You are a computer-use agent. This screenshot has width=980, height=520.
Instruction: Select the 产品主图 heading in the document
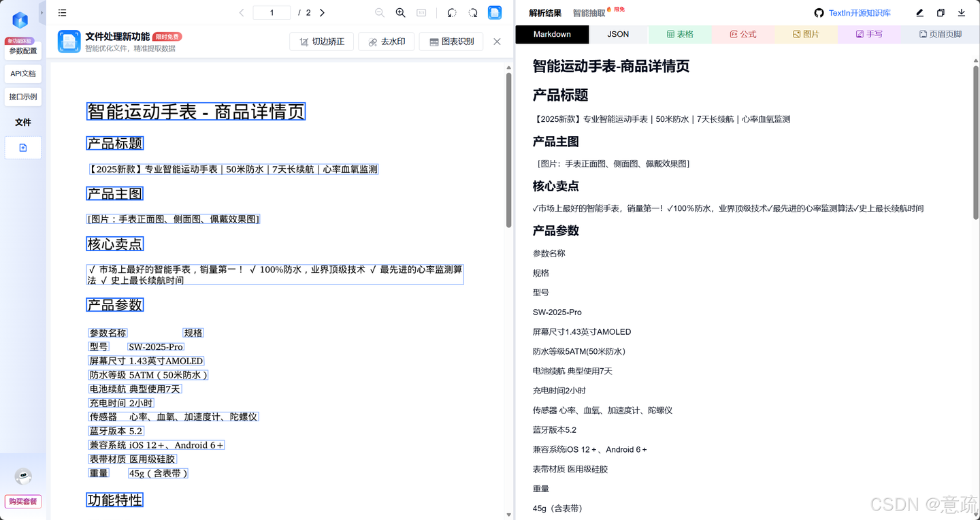pos(115,193)
